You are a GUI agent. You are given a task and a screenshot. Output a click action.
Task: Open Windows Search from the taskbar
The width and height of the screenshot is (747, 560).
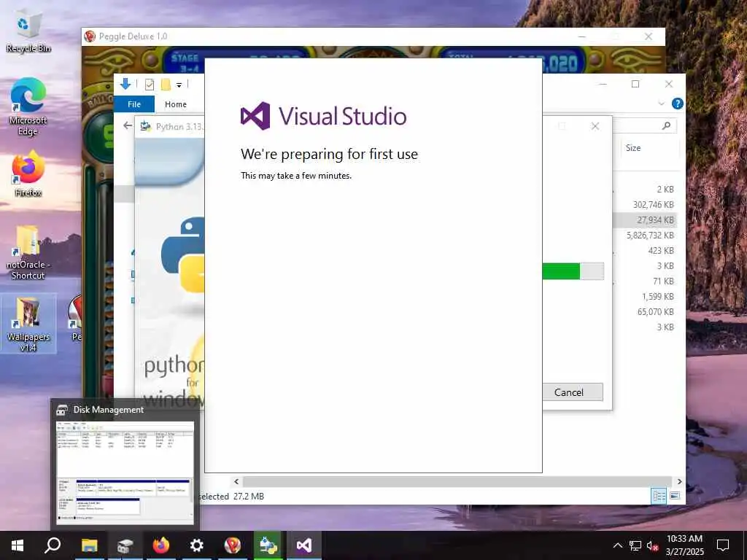tap(53, 545)
